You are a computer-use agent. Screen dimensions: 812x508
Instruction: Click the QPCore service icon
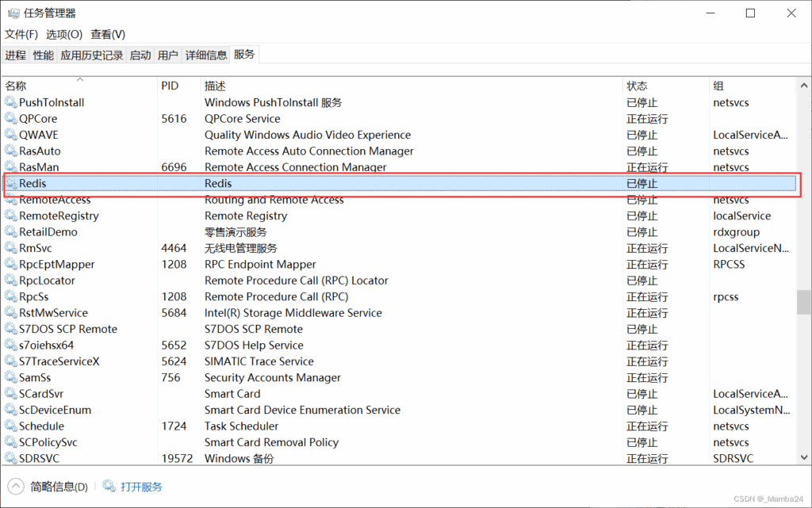click(x=10, y=119)
